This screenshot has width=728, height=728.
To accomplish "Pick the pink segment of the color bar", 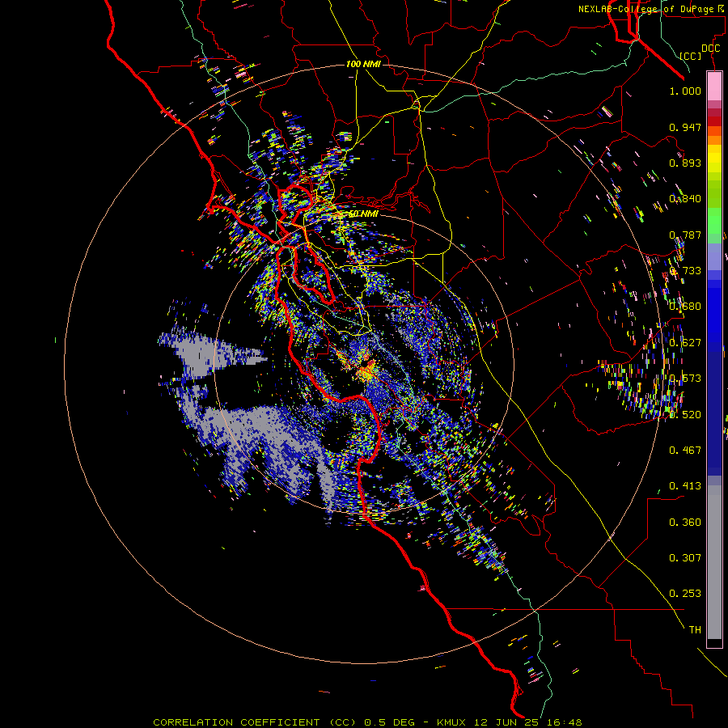I will pyautogui.click(x=714, y=87).
